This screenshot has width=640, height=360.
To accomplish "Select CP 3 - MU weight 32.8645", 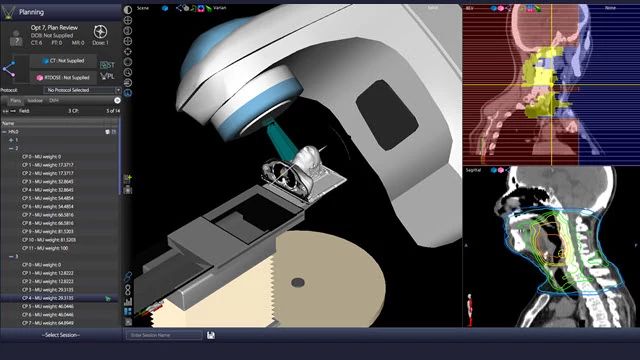I will [48, 182].
